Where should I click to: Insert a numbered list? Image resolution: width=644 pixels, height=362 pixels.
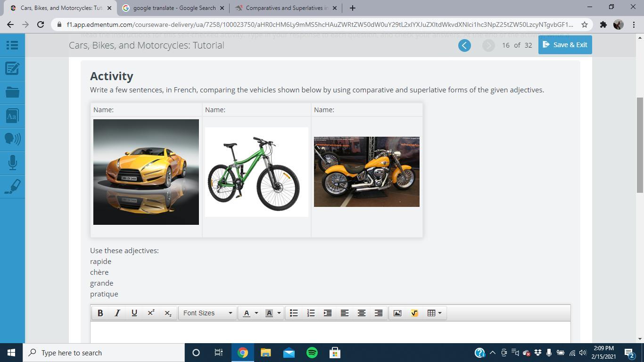(311, 313)
